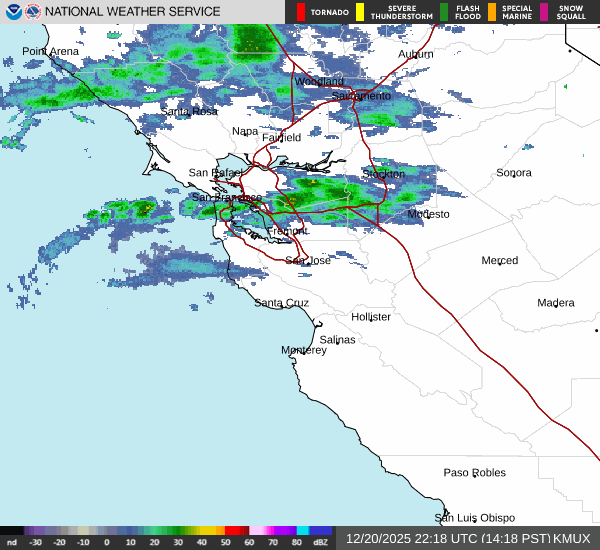
Task: Select the Sacramento label on the map
Action: click(361, 96)
